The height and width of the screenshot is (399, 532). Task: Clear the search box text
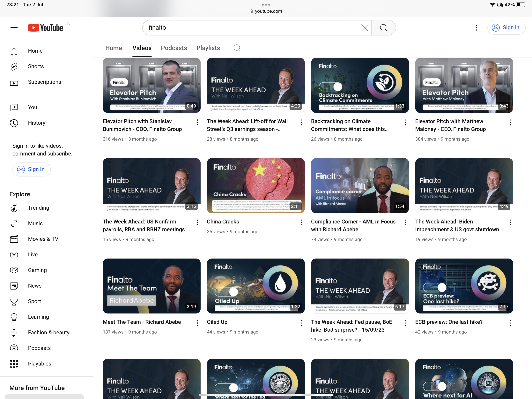click(365, 28)
